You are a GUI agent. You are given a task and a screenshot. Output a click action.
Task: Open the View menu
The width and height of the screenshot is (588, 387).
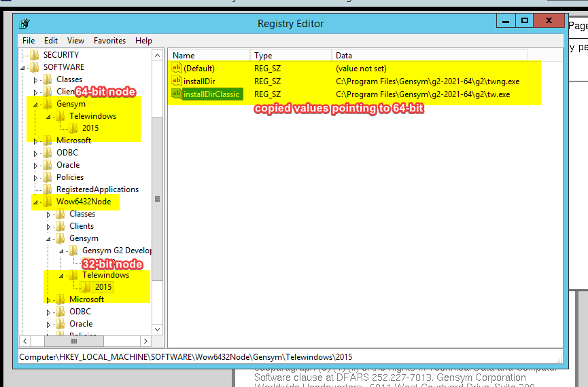75,41
